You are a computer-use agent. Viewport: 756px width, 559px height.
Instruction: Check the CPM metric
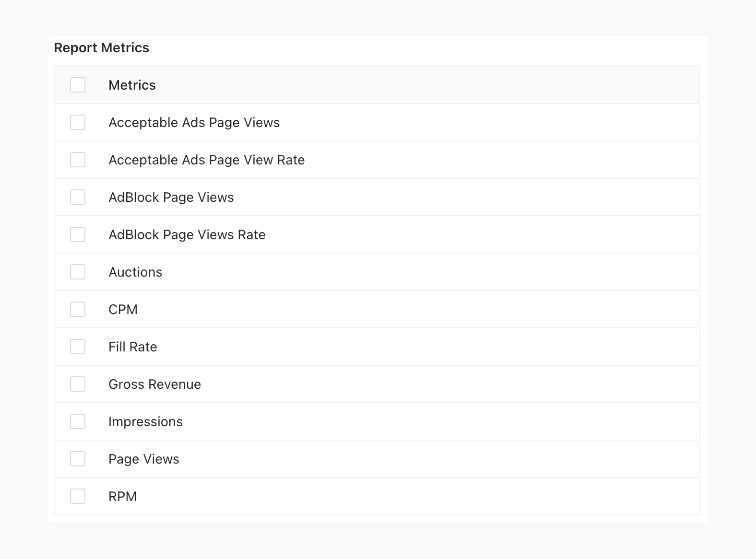77,309
